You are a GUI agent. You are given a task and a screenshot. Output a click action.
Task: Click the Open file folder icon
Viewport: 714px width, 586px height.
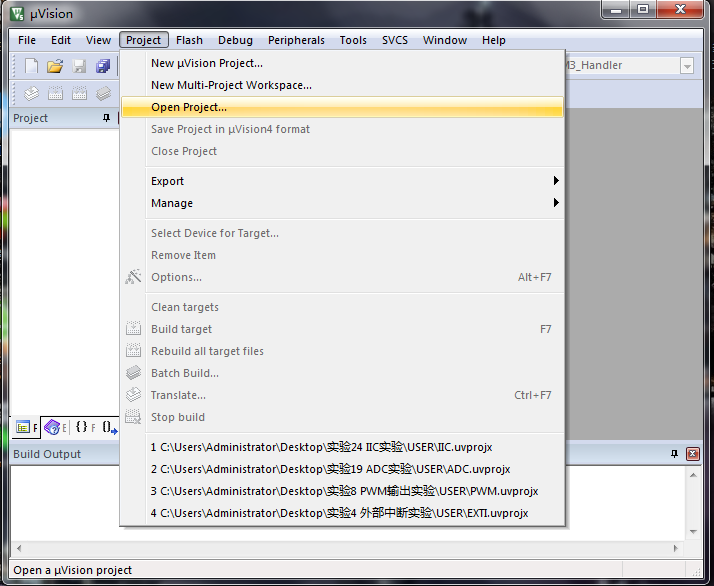55,66
